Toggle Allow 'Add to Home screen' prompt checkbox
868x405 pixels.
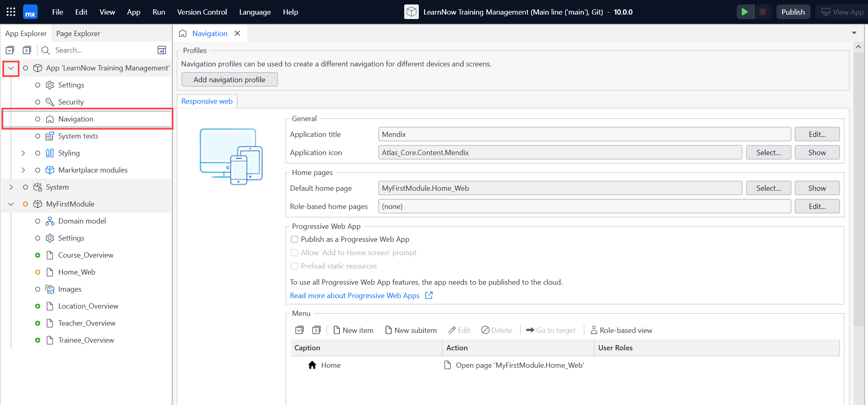pos(294,253)
